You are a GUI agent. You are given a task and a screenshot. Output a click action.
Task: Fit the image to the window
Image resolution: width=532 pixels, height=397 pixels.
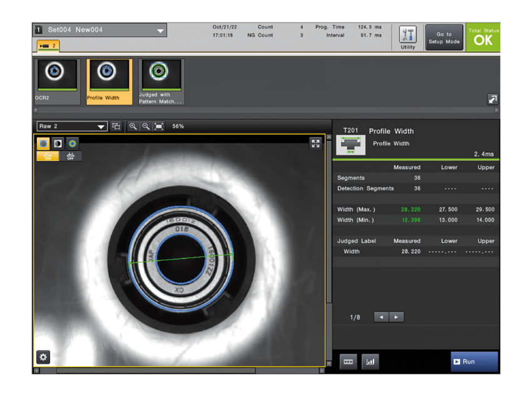(159, 126)
